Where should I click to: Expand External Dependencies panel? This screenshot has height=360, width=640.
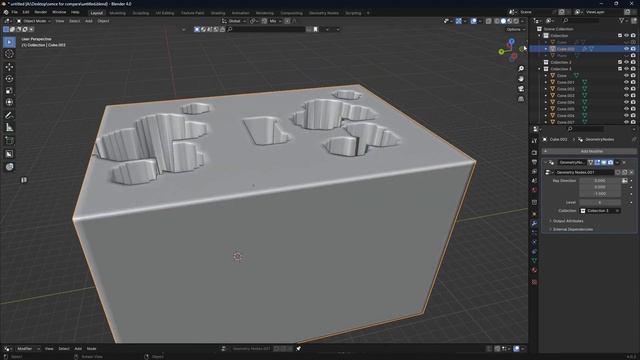pyautogui.click(x=572, y=229)
